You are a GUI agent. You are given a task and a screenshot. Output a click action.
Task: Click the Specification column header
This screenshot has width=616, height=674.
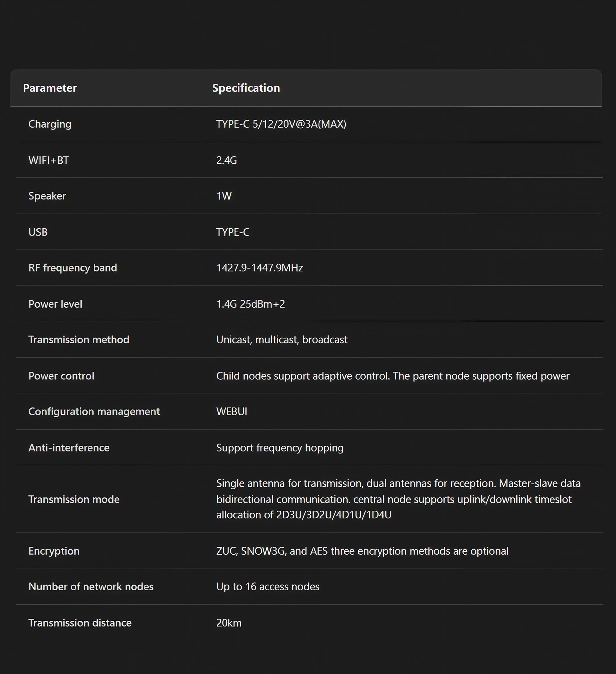click(x=246, y=88)
